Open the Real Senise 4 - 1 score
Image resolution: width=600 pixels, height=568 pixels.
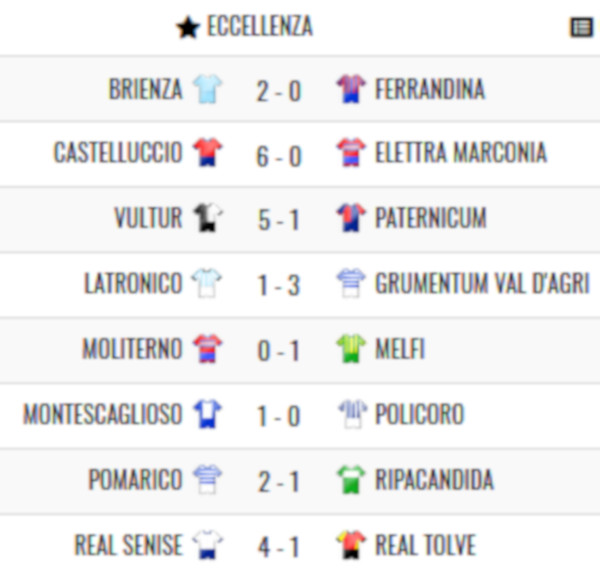click(x=279, y=547)
